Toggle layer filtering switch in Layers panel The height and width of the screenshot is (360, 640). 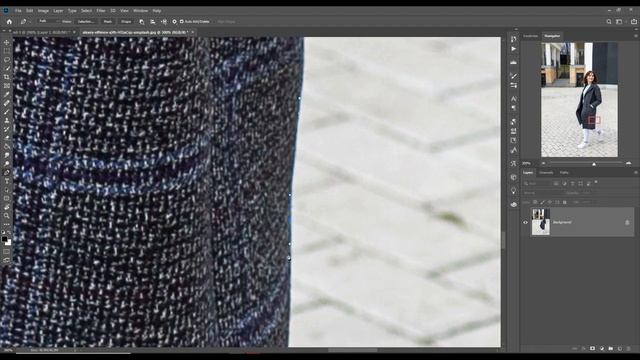tap(596, 182)
